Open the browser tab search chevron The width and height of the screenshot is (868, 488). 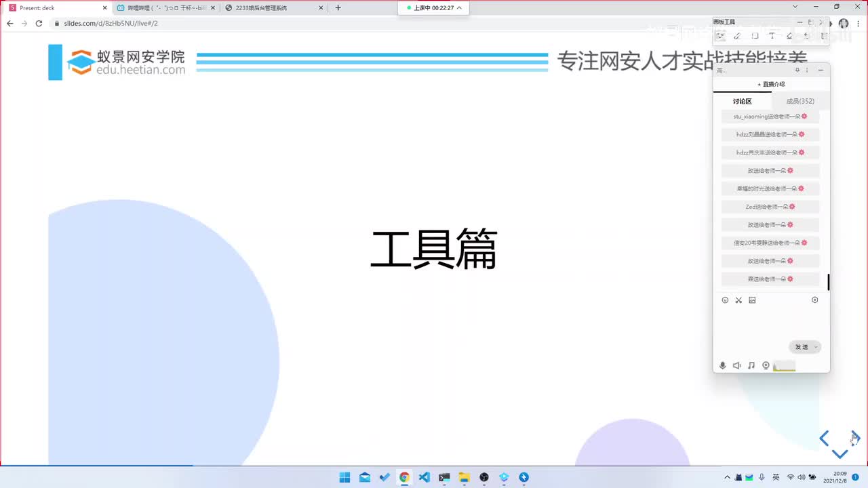pyautogui.click(x=795, y=7)
